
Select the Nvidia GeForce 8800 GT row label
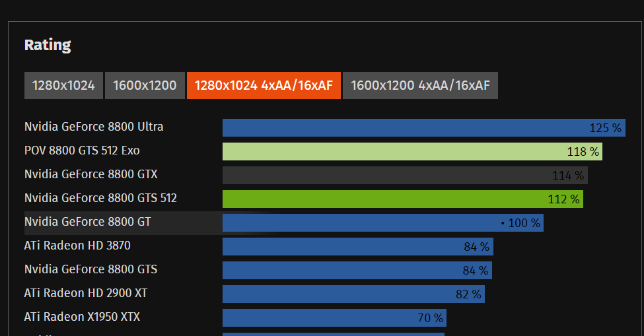tap(87, 222)
